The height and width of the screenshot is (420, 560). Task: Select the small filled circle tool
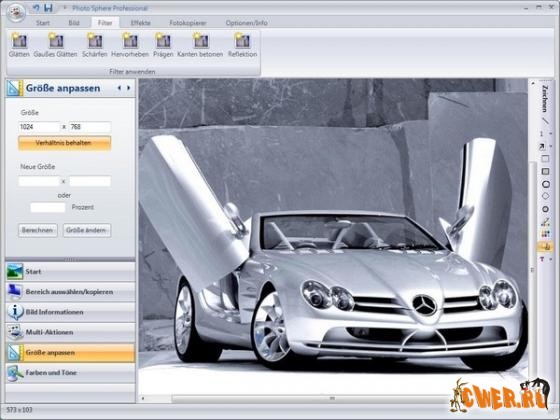(x=545, y=209)
